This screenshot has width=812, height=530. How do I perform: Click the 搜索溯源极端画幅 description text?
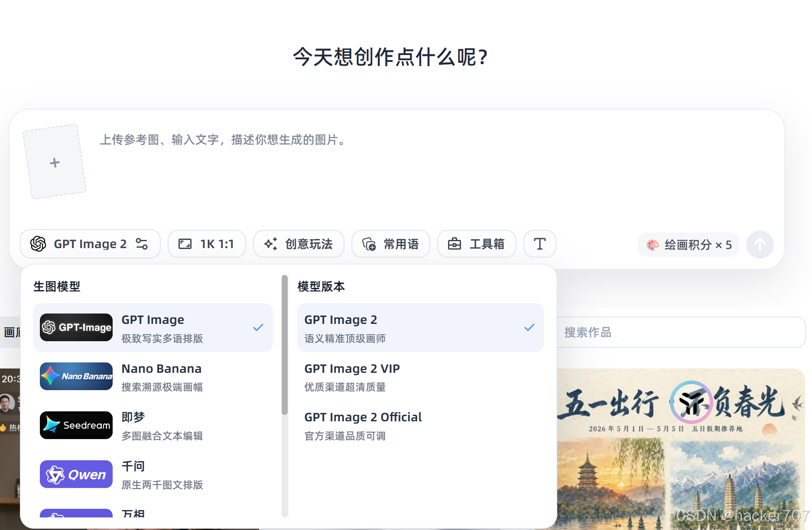[162, 387]
